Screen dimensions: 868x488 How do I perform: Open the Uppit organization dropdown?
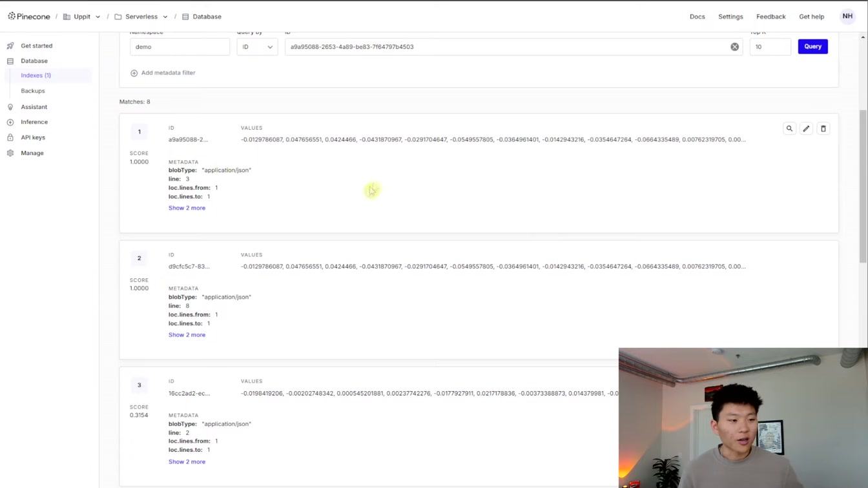pyautogui.click(x=81, y=16)
